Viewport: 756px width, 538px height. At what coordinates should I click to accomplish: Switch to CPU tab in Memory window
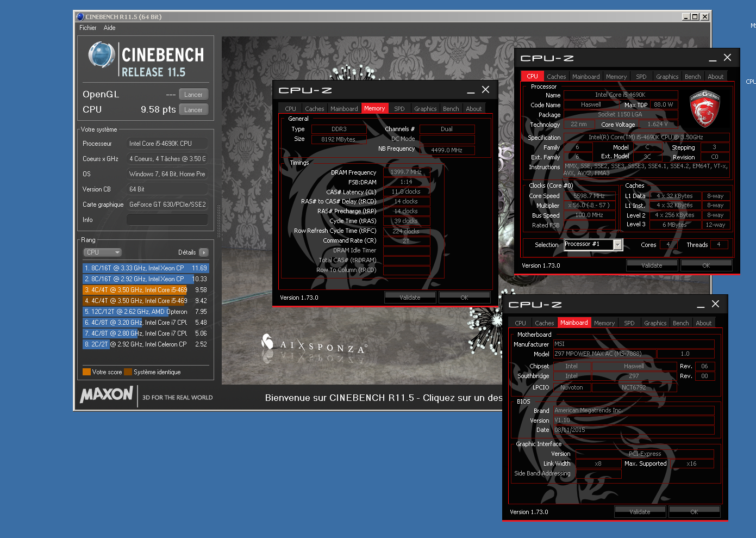[x=290, y=109]
